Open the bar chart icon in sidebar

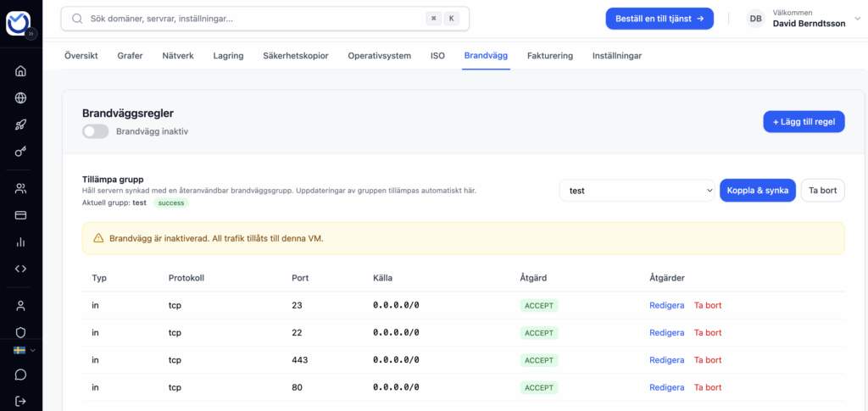pos(21,242)
